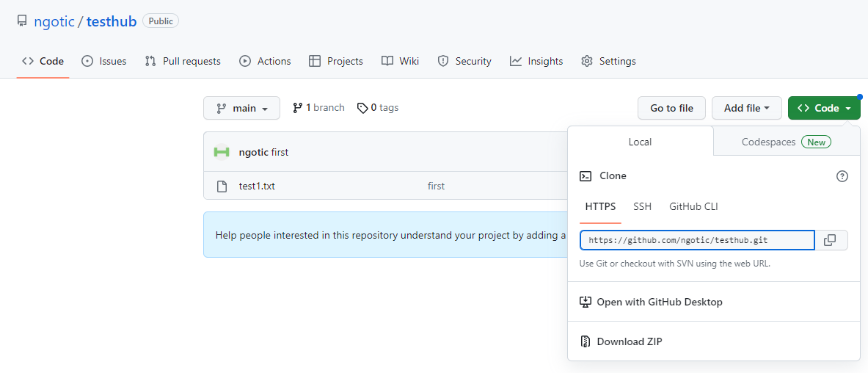Click the Pull requests merge icon
Screen dimensions: 868x373
coord(150,61)
